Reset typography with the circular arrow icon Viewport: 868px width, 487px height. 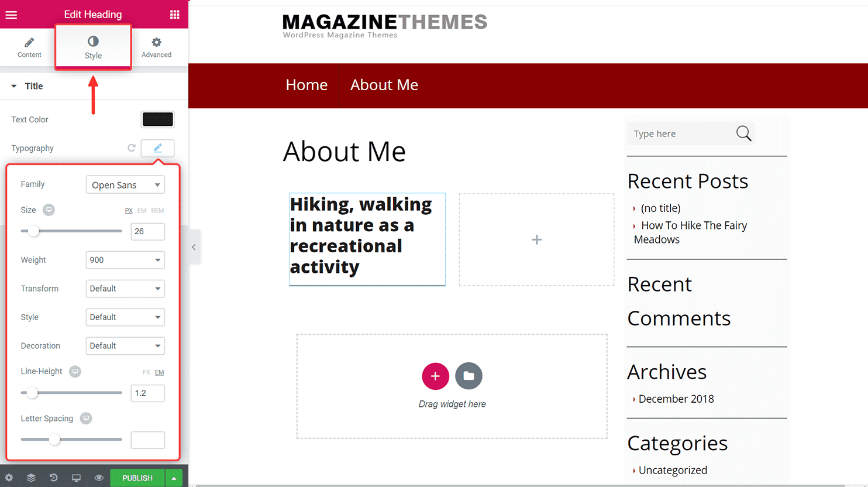[x=132, y=148]
